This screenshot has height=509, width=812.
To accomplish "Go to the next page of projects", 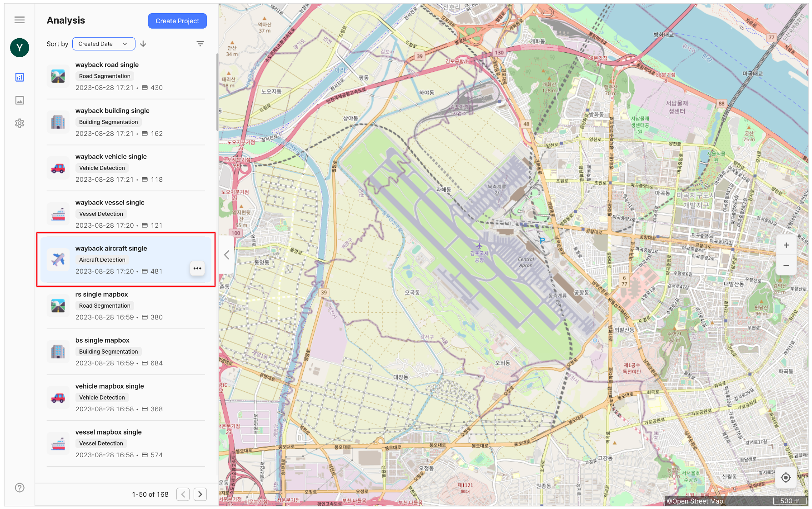I will [200, 494].
